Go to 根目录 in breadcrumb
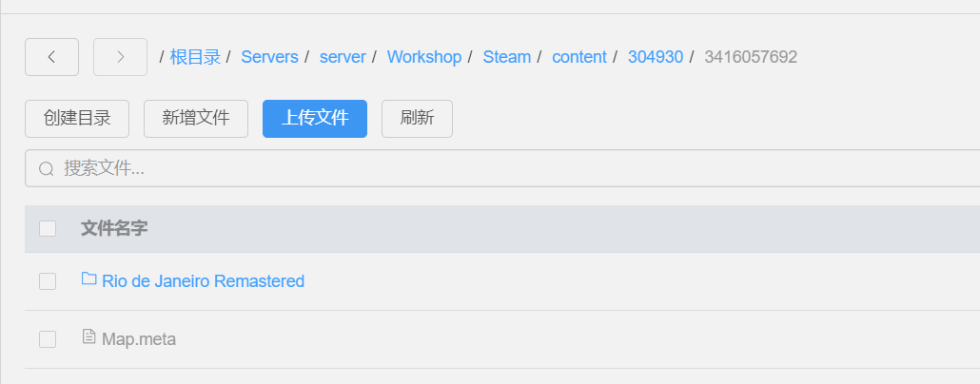This screenshot has width=980, height=384. (x=194, y=57)
